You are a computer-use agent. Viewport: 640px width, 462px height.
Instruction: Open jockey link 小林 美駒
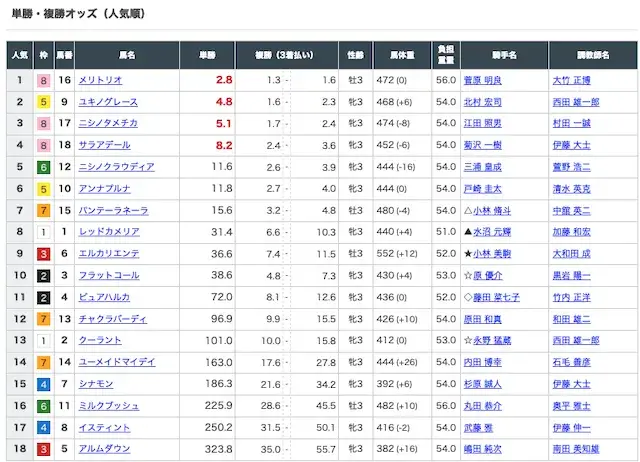492,254
